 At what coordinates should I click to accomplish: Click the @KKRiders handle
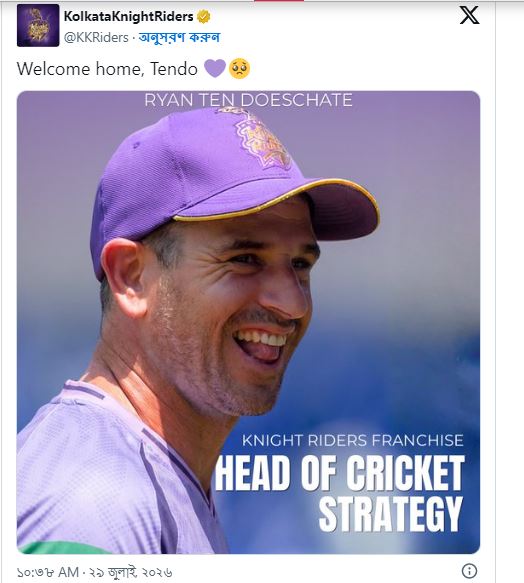click(x=96, y=37)
